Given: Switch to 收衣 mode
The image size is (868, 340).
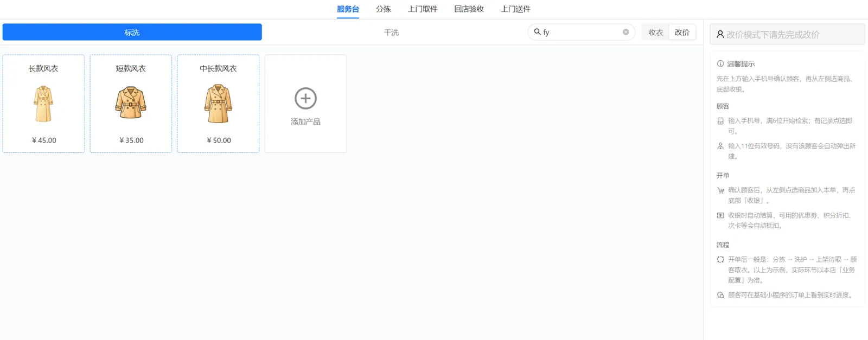Looking at the screenshot, I should click(x=655, y=33).
